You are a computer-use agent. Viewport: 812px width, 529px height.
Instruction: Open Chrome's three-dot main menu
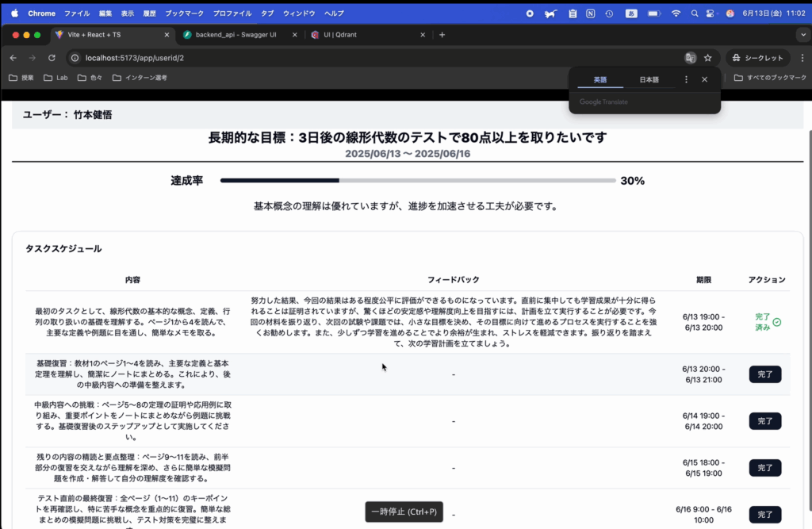point(802,58)
